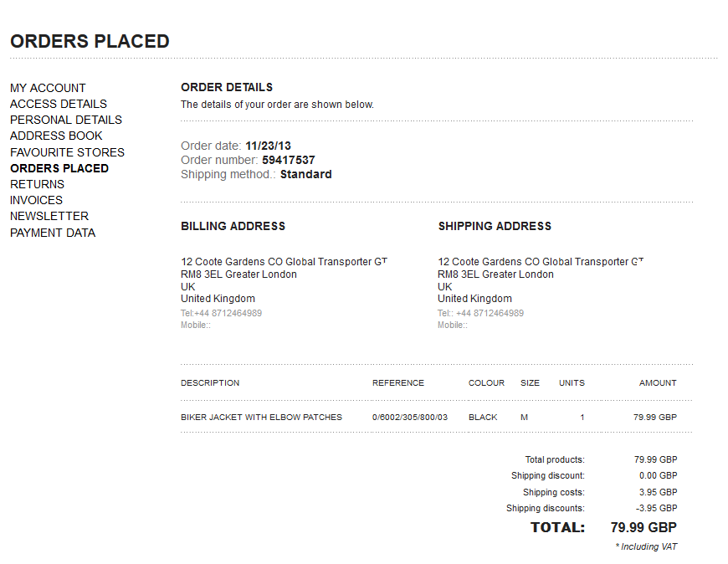Open Personal Details section

click(x=66, y=120)
